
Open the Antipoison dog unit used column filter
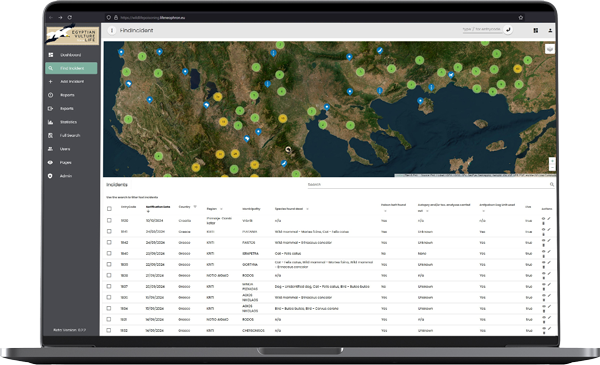pyautogui.click(x=483, y=211)
